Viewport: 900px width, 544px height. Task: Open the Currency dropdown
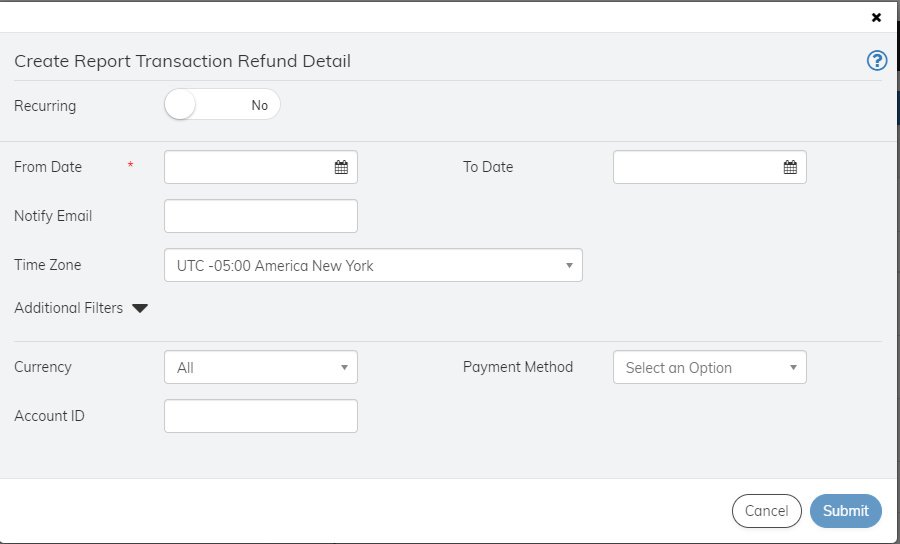[261, 367]
